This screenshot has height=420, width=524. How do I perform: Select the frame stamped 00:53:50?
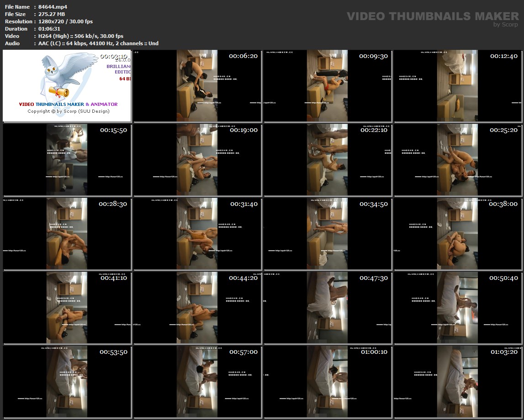(67, 382)
